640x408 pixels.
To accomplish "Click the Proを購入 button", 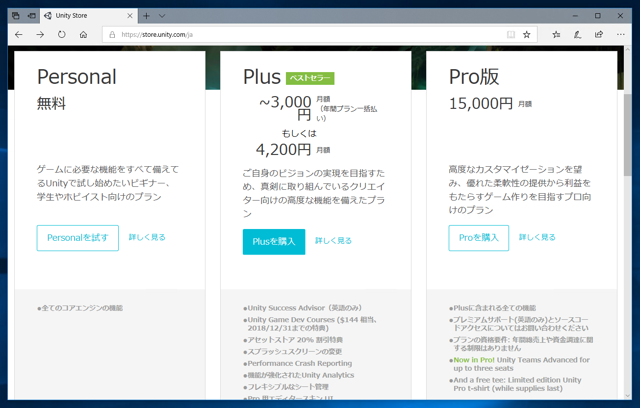I will tap(479, 238).
